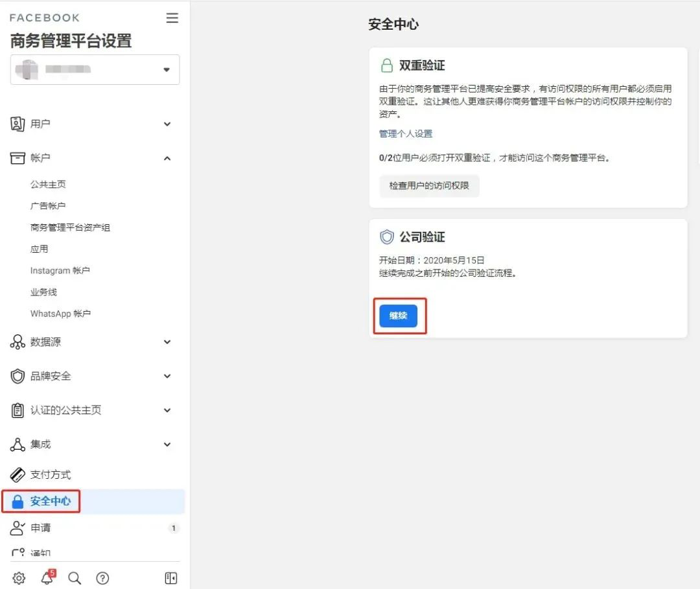Select WhatsApp 帐户 in the sidebar
This screenshot has height=589, width=700.
pos(61,313)
